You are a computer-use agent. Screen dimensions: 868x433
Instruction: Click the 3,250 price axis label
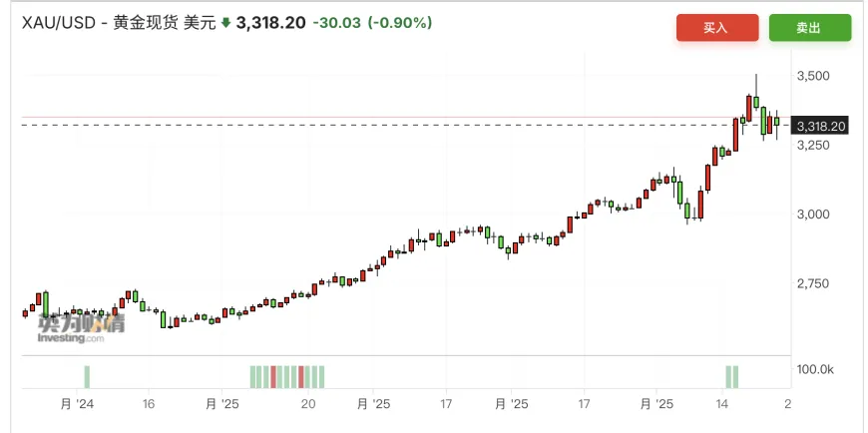(813, 145)
